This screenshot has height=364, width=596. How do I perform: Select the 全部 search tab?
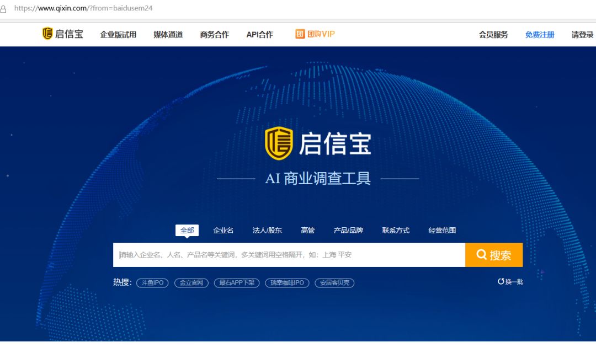point(187,230)
